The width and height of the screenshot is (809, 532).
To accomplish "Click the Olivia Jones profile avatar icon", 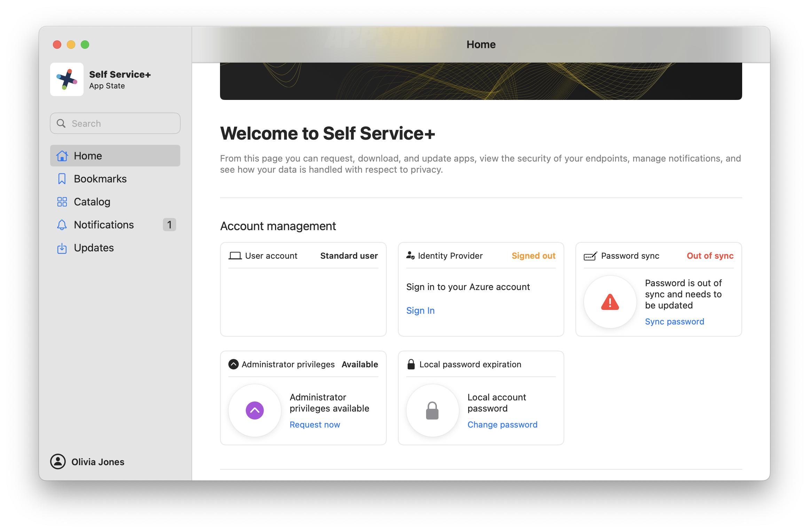I will (58, 462).
